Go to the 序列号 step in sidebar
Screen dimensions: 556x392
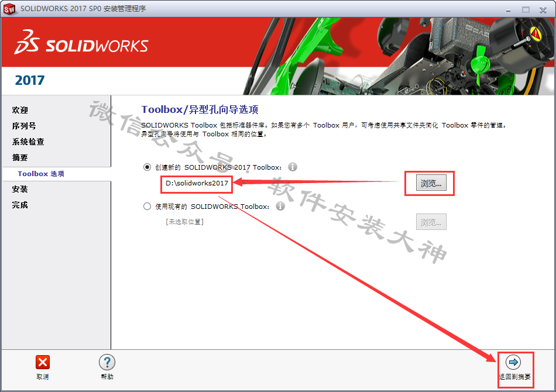[24, 126]
